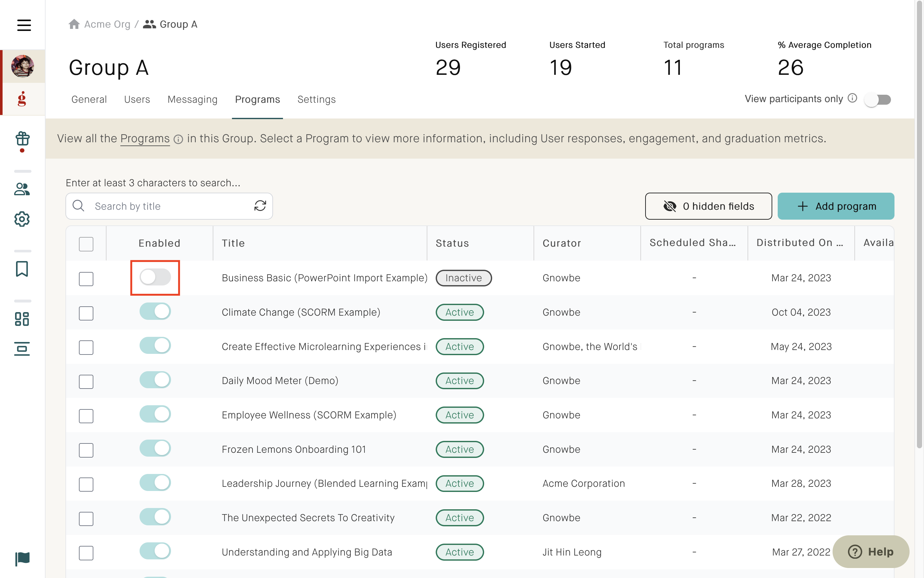Click the Add program button

pyautogui.click(x=836, y=206)
